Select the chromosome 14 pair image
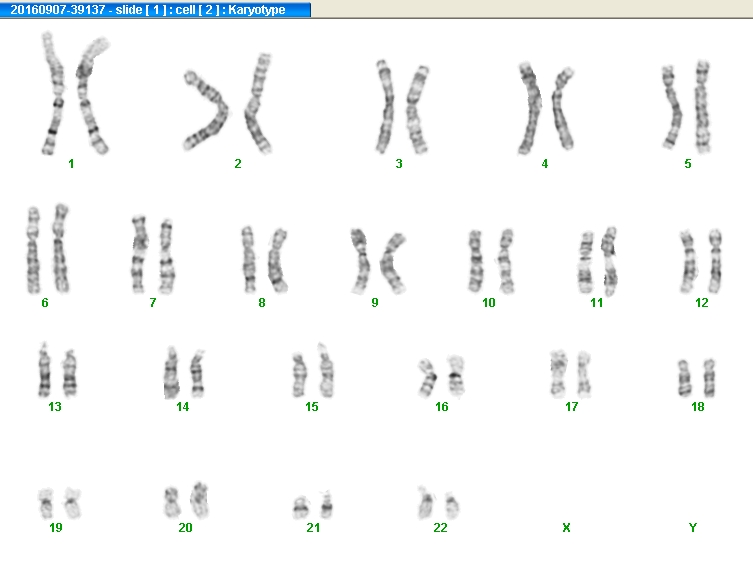Screen dimensions: 753x579 (183, 372)
